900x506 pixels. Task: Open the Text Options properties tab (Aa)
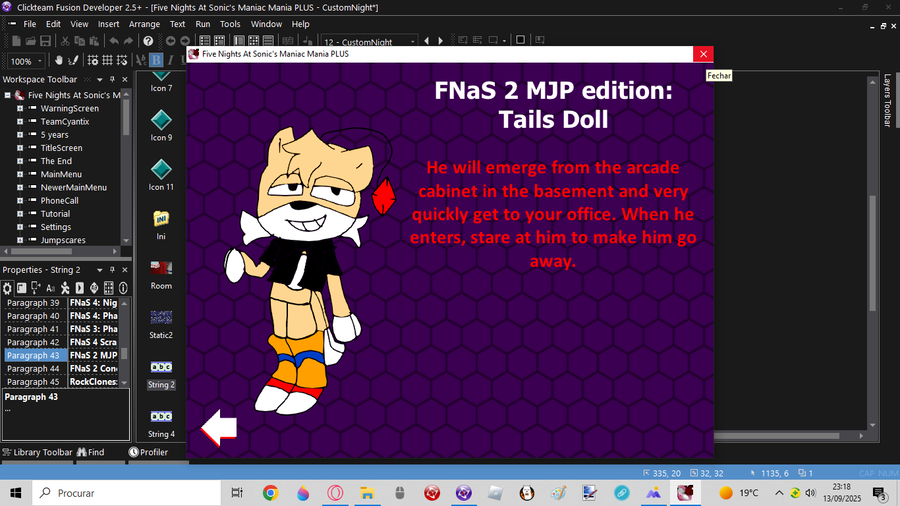(x=51, y=288)
